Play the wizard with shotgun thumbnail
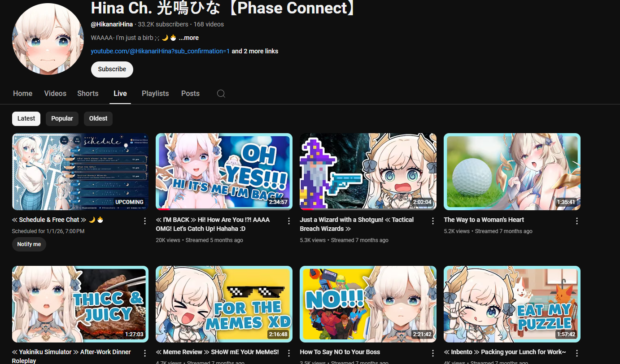The image size is (620, 364). pos(368,172)
